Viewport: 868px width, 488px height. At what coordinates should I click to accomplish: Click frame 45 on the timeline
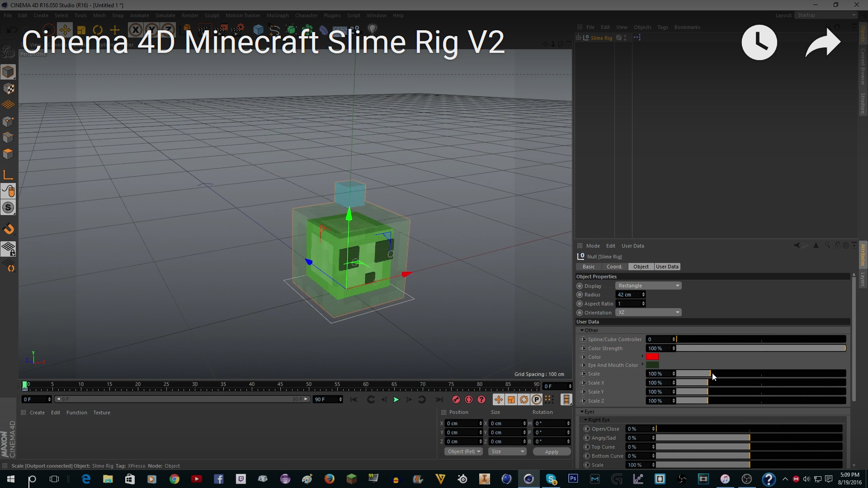[280, 385]
